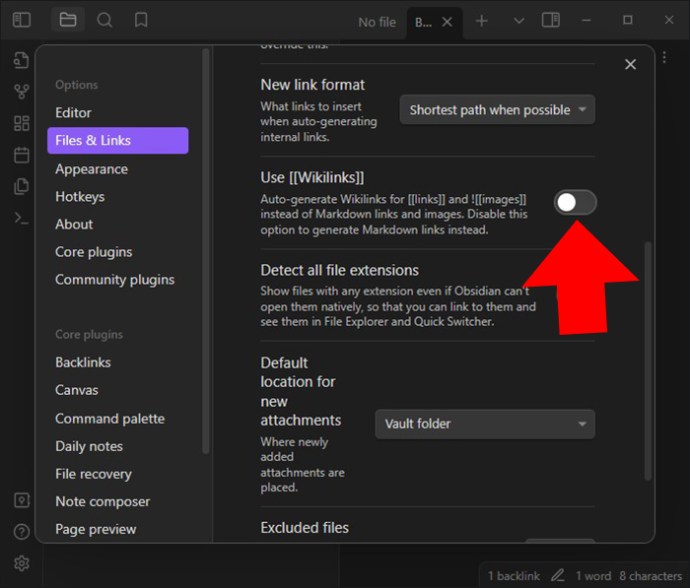The height and width of the screenshot is (588, 690).
Task: Click the help question mark icon
Action: point(22,532)
